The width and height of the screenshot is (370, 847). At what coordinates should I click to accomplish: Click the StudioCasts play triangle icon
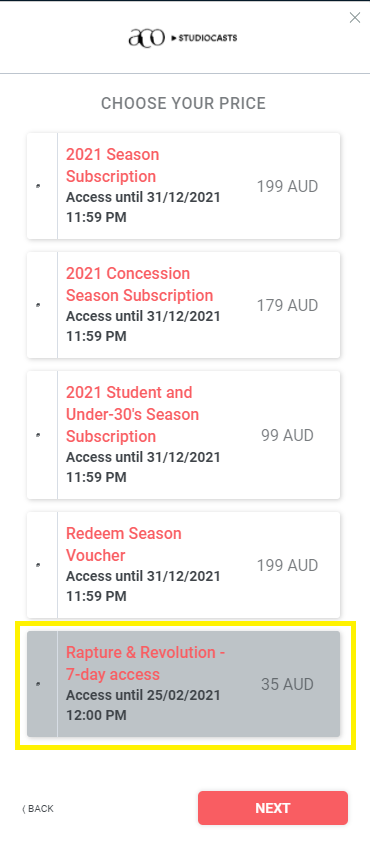[x=173, y=38]
